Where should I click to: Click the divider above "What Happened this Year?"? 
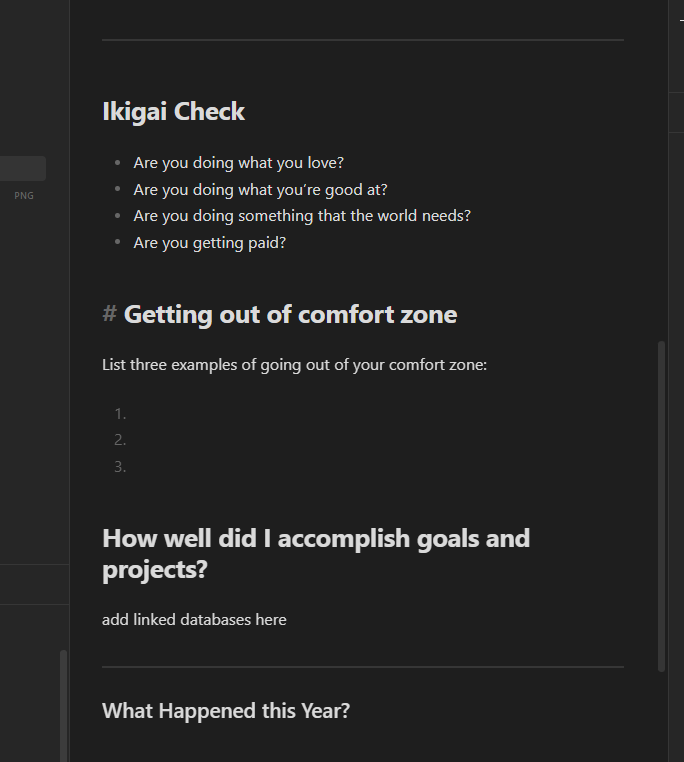[362, 667]
